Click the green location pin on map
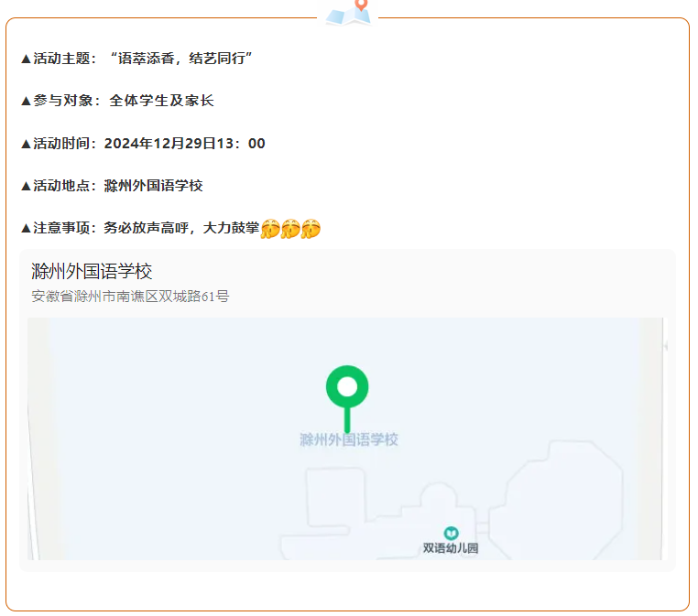Image resolution: width=698 pixels, height=616 pixels. 347,388
